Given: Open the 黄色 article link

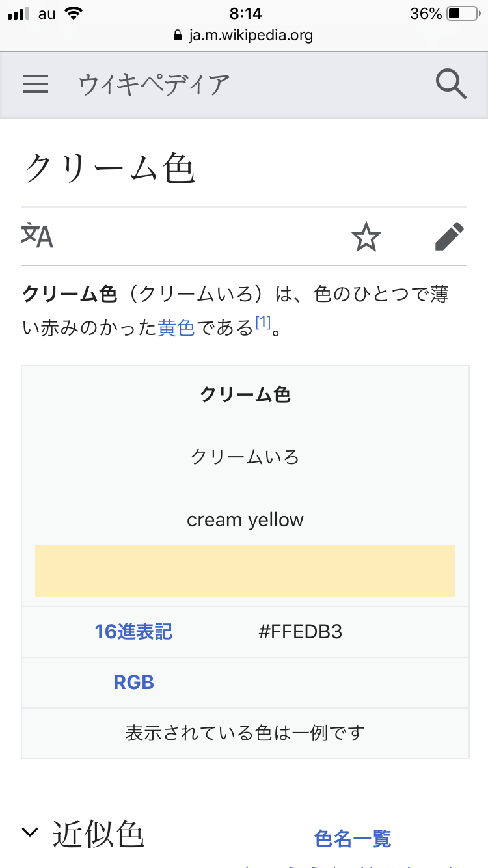Looking at the screenshot, I should [176, 327].
